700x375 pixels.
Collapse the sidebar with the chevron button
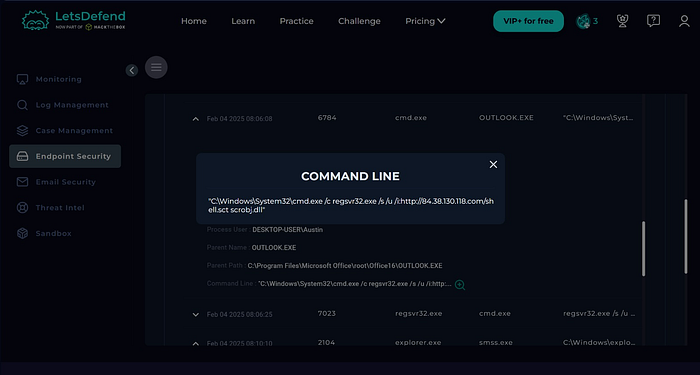point(132,70)
